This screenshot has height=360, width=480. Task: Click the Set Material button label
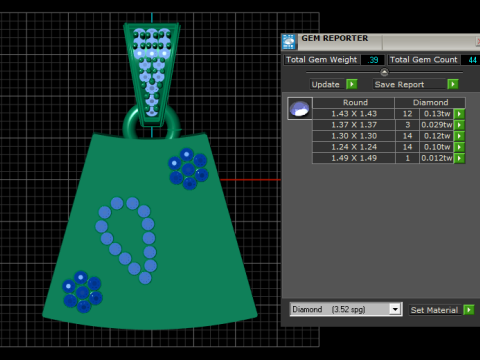434,310
